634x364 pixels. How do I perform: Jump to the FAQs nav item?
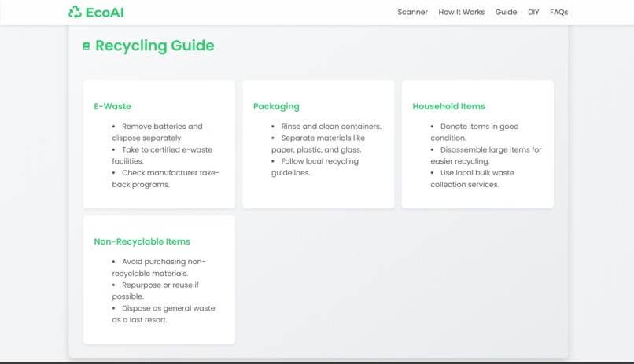point(558,12)
